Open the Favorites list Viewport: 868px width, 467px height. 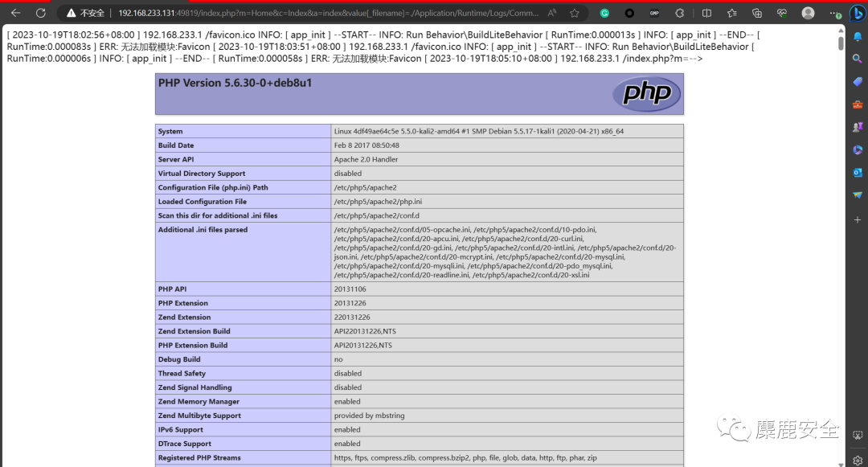tap(732, 13)
